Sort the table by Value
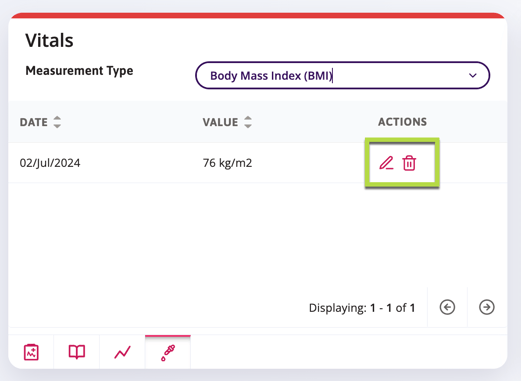This screenshot has height=381, width=521. 248,122
